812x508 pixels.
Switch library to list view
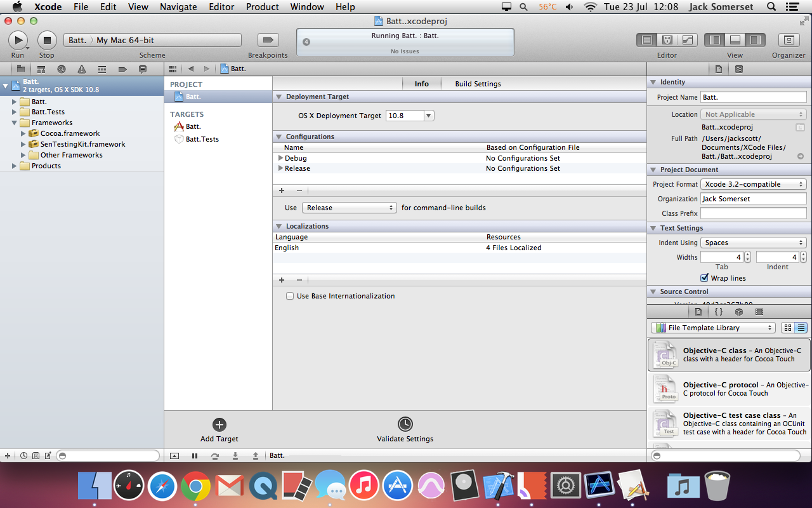click(x=801, y=328)
